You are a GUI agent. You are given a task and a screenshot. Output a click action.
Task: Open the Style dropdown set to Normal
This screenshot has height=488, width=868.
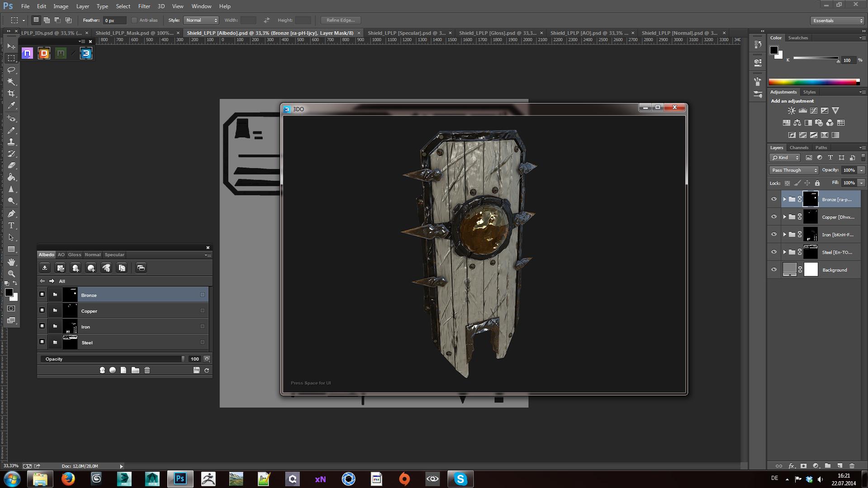tap(201, 20)
